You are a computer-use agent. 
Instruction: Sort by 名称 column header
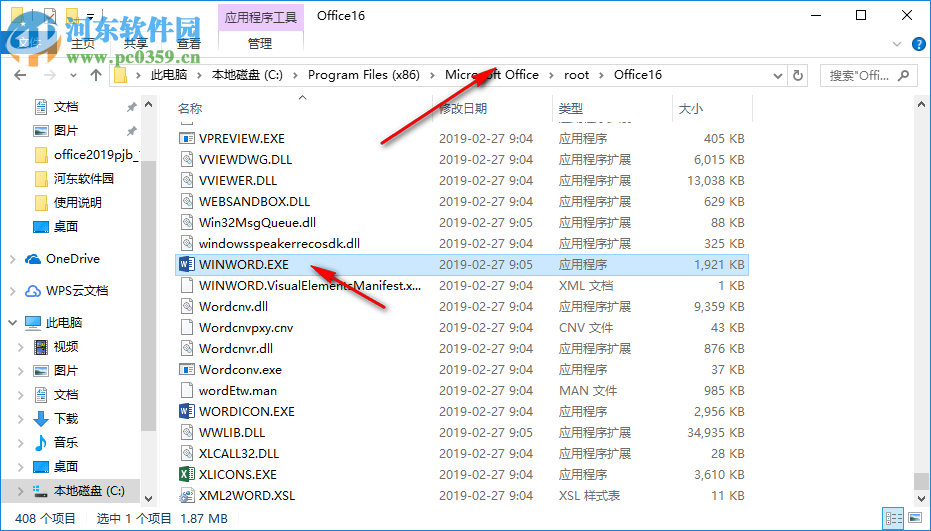pyautogui.click(x=190, y=108)
